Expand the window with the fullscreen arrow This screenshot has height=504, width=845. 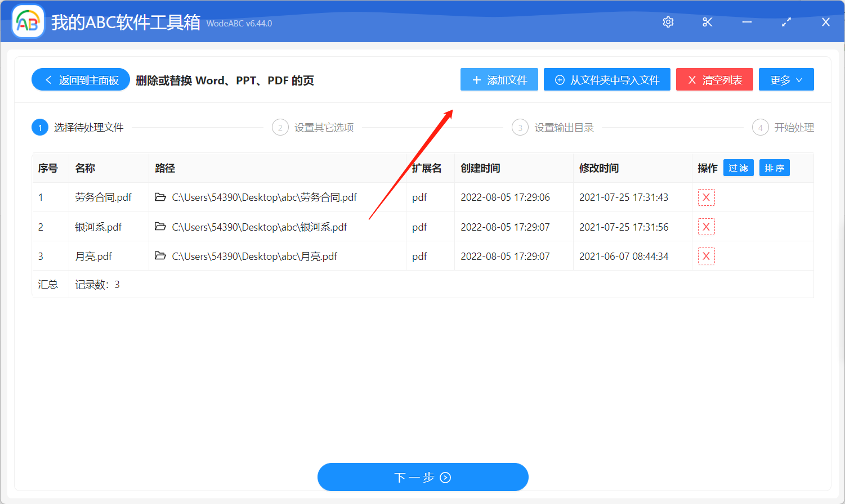(786, 22)
